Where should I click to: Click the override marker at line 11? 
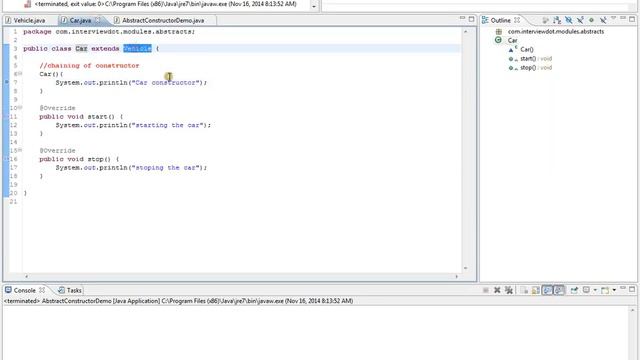click(6, 116)
